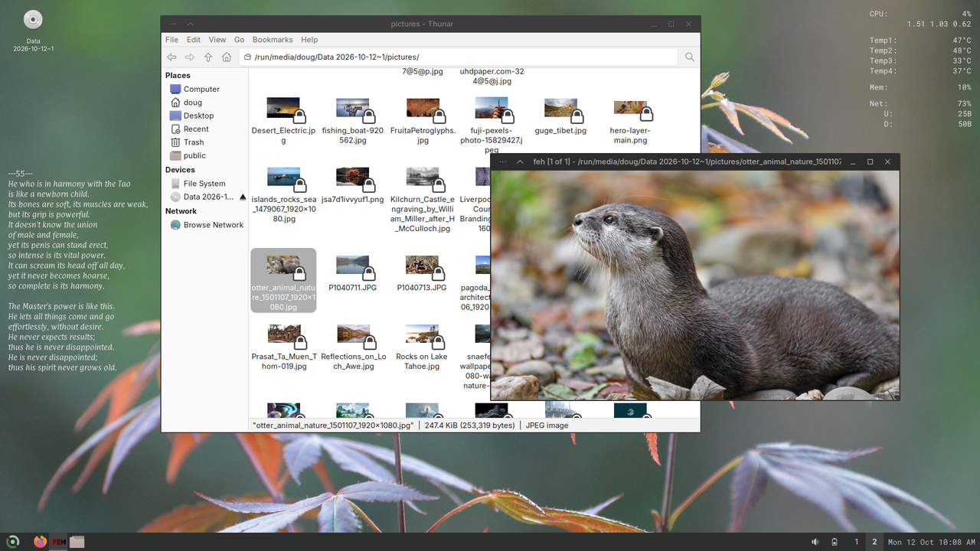Viewport: 980px width, 551px height.
Task: Switch to the Thunar file manager taskbar icon
Action: click(x=77, y=542)
